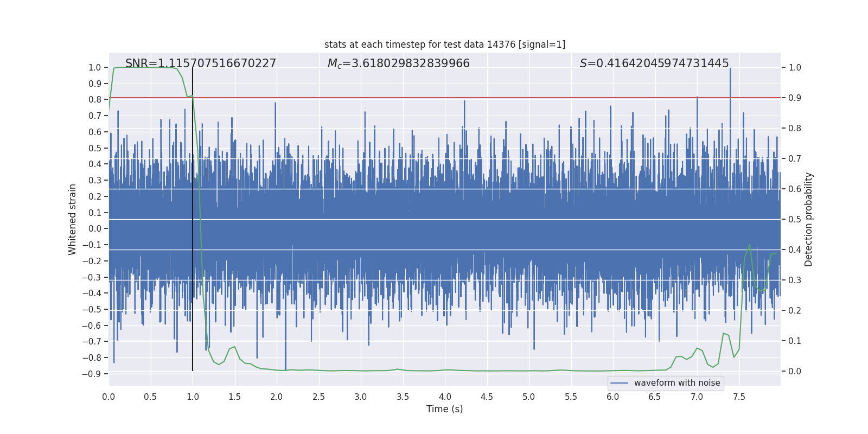The height and width of the screenshot is (434, 868).
Task: Click the blue line sample in the legend
Action: [619, 383]
